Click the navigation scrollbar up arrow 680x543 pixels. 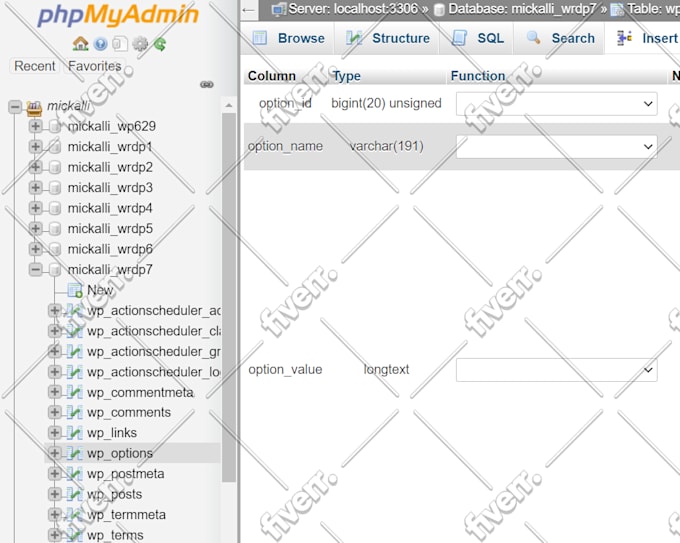tap(229, 105)
